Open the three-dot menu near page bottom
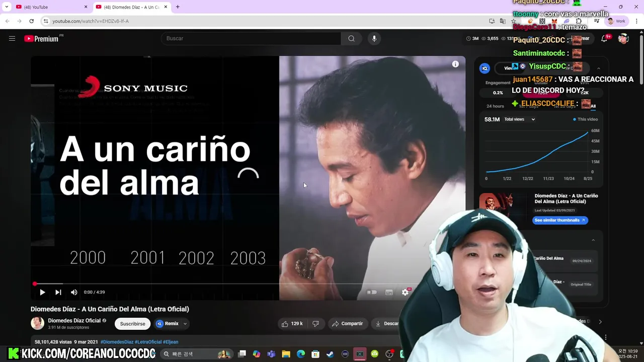 click(x=606, y=337)
